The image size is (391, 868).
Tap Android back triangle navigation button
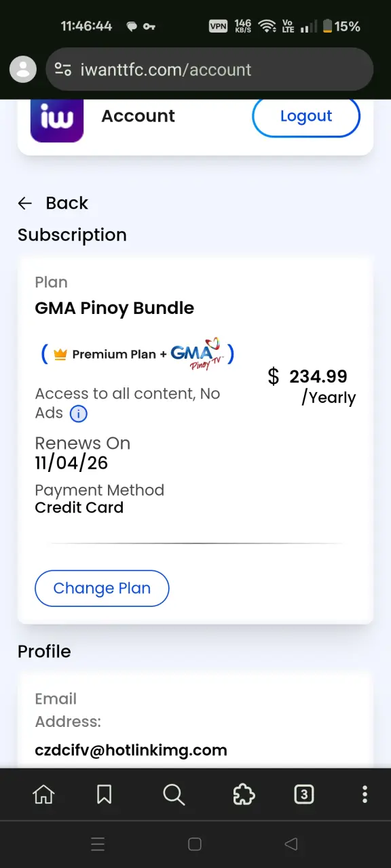click(x=291, y=844)
